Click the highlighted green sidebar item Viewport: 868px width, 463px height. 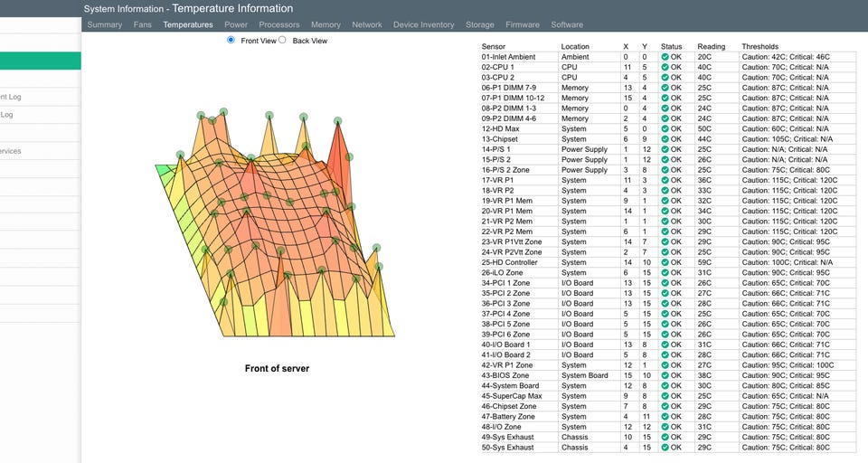41,61
